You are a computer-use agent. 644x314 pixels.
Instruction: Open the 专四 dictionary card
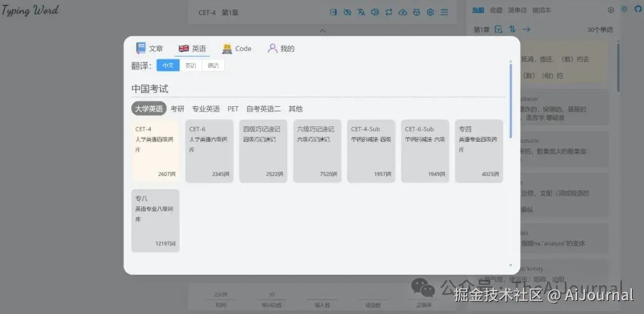(x=479, y=151)
